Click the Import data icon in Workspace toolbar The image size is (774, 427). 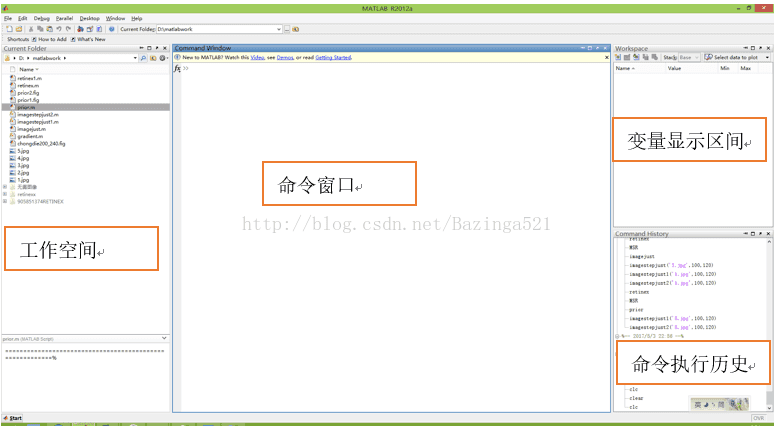tap(636, 57)
